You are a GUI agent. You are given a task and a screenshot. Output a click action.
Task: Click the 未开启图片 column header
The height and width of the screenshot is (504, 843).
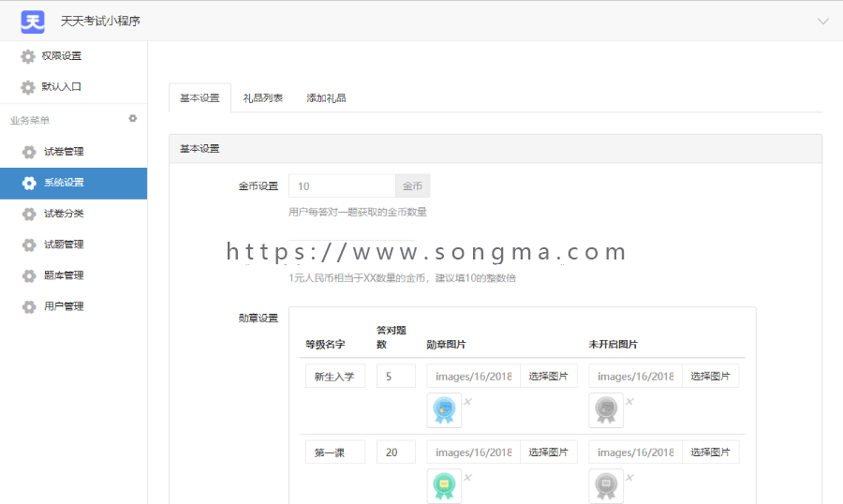point(613,344)
